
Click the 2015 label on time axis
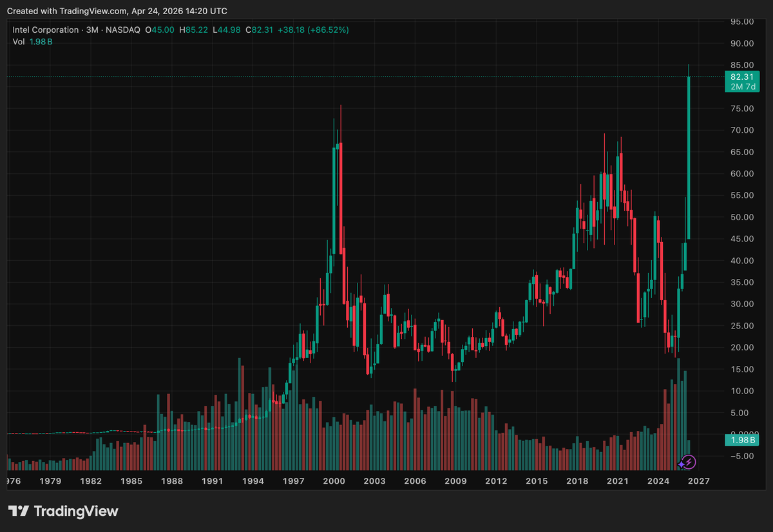(x=537, y=481)
